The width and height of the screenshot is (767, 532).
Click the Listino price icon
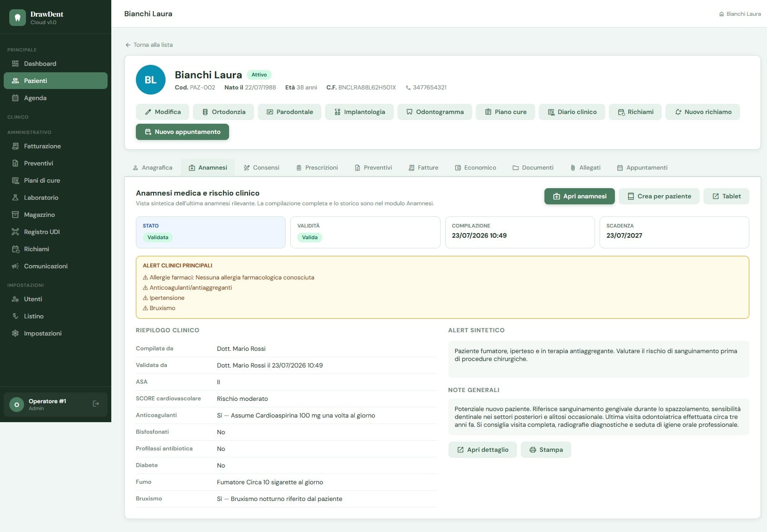click(15, 316)
